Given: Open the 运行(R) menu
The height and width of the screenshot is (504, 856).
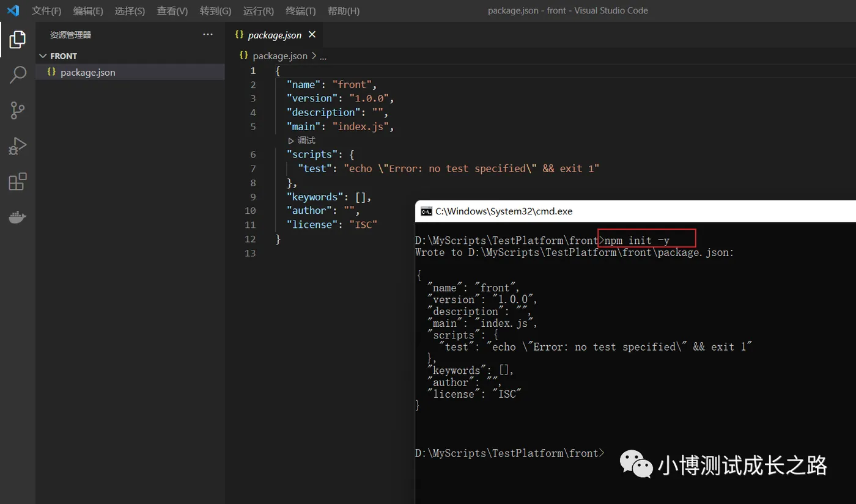Looking at the screenshot, I should [259, 11].
